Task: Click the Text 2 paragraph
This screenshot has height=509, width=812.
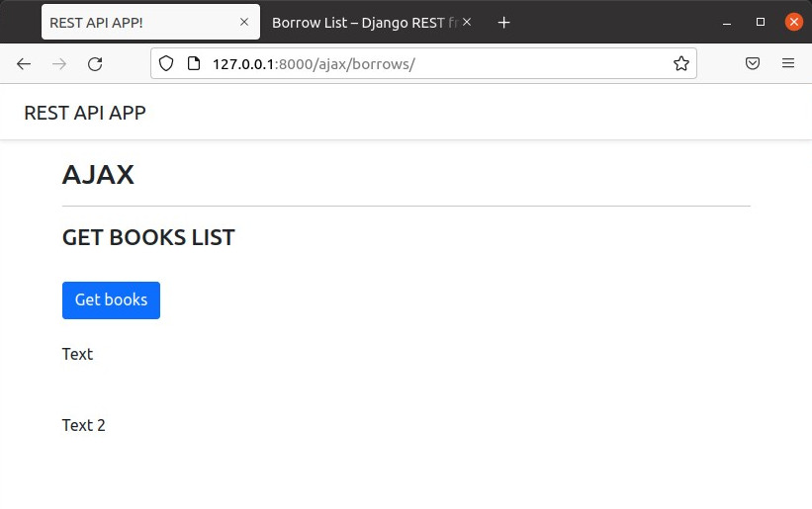Action: [84, 425]
